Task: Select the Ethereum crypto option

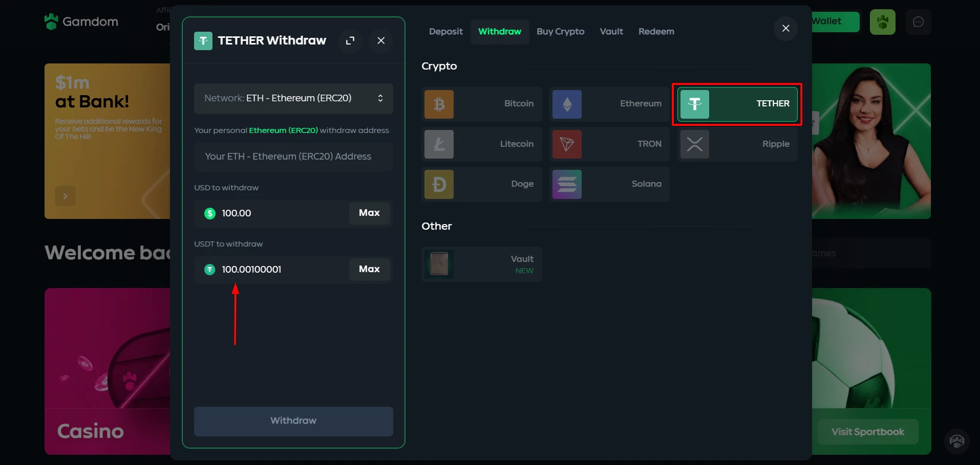Action: click(x=609, y=104)
